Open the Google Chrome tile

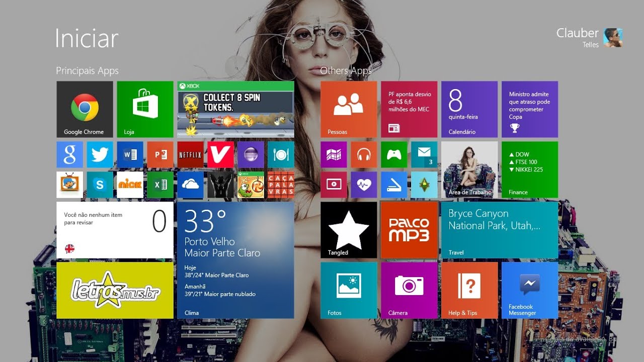[85, 110]
